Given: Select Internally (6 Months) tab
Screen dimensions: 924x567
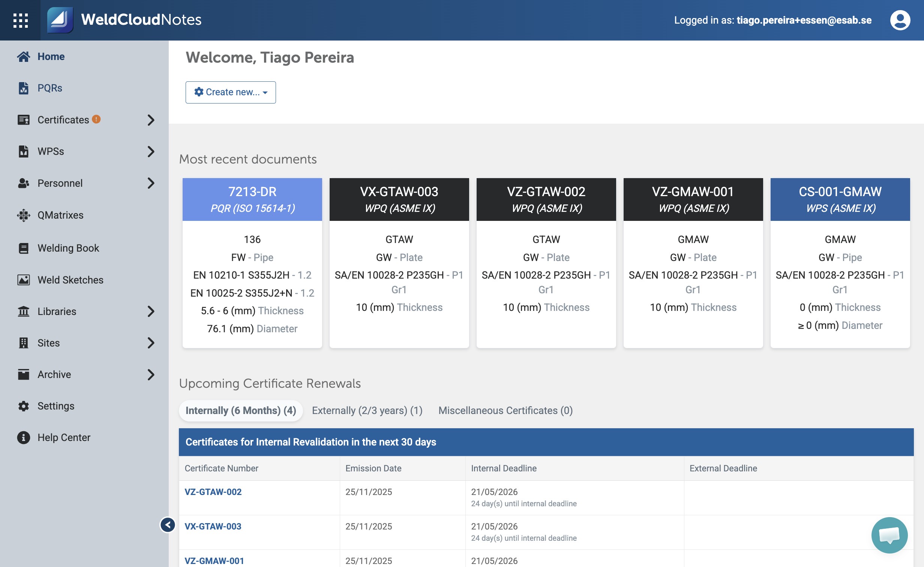Looking at the screenshot, I should [x=241, y=411].
